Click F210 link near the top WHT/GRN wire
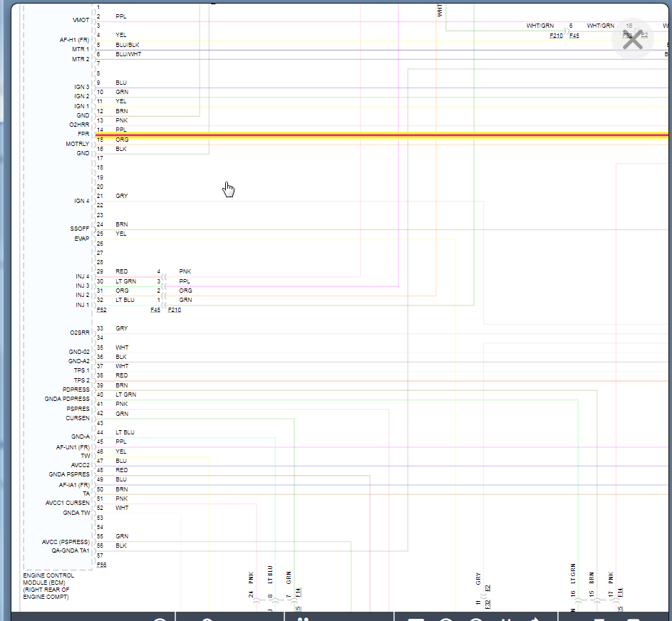Screen dimensions: 672x621 pos(556,35)
